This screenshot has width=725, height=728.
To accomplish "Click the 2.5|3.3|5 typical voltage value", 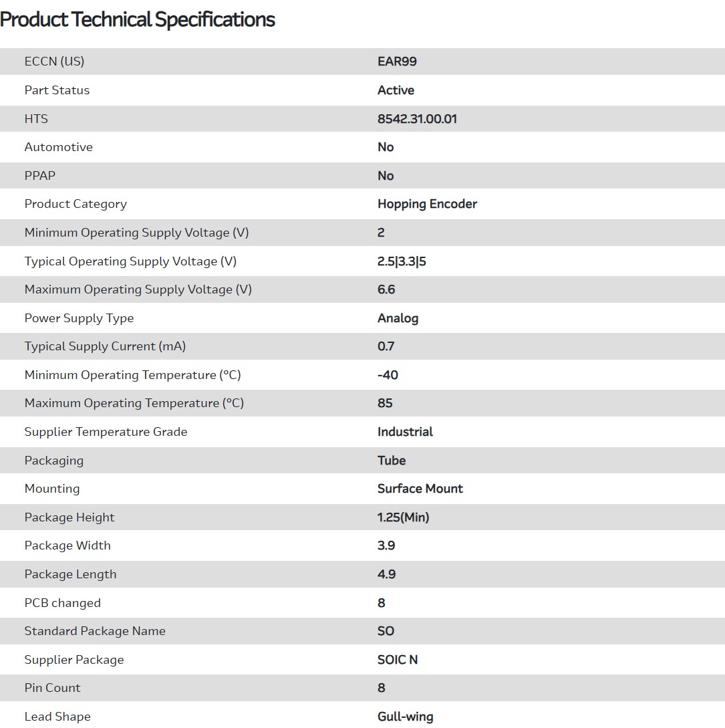I will [402, 261].
